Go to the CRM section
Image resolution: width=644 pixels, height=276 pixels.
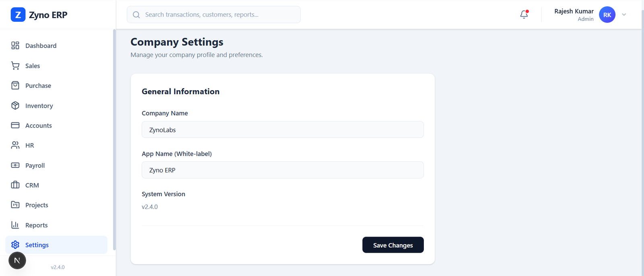point(32,185)
